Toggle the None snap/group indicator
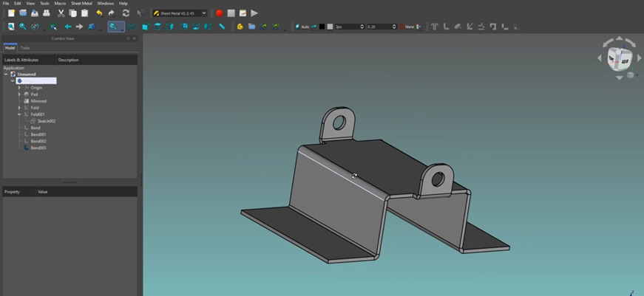Screen dimensions: 644x296 (x=407, y=27)
